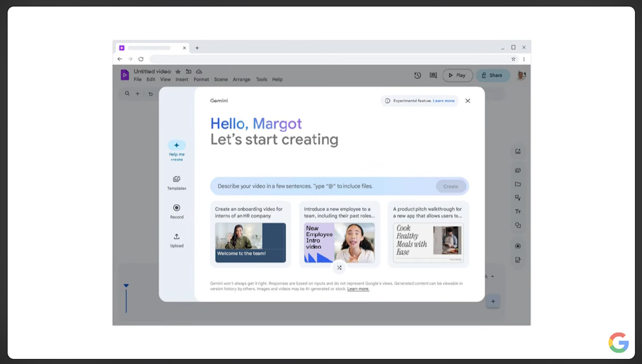Bookmark this page with browser star
This screenshot has width=642, height=364.
514,59
